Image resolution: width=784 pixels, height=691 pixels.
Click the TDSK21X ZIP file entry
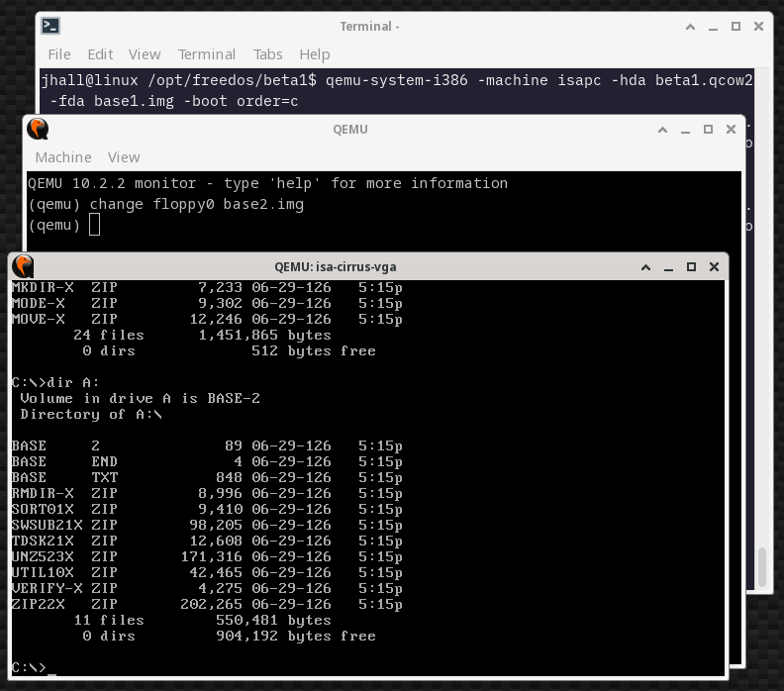pyautogui.click(x=207, y=541)
